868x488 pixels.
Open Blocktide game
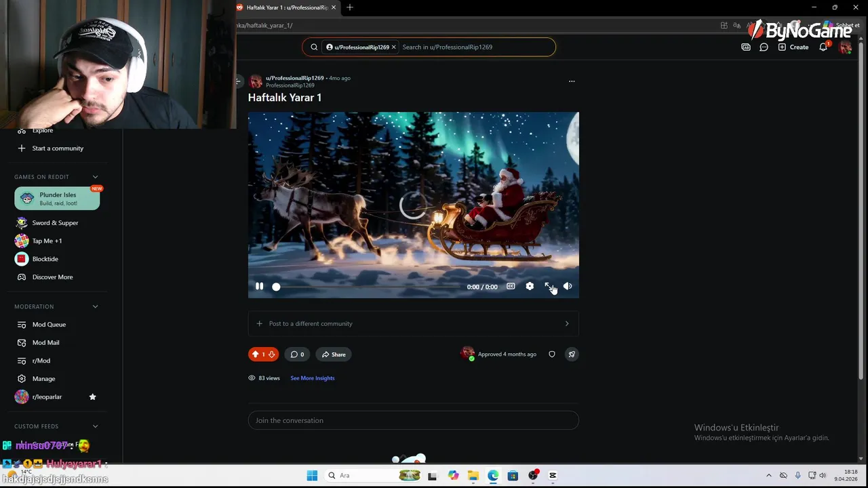(x=45, y=259)
